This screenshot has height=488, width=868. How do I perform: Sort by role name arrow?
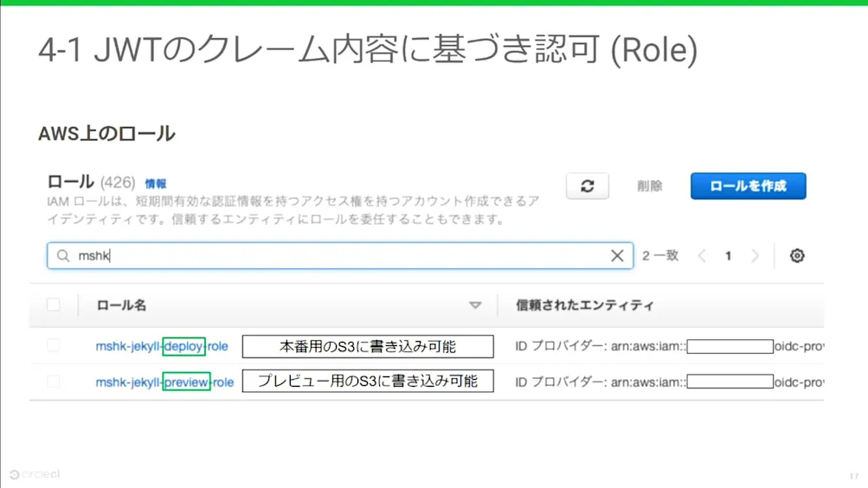click(475, 305)
